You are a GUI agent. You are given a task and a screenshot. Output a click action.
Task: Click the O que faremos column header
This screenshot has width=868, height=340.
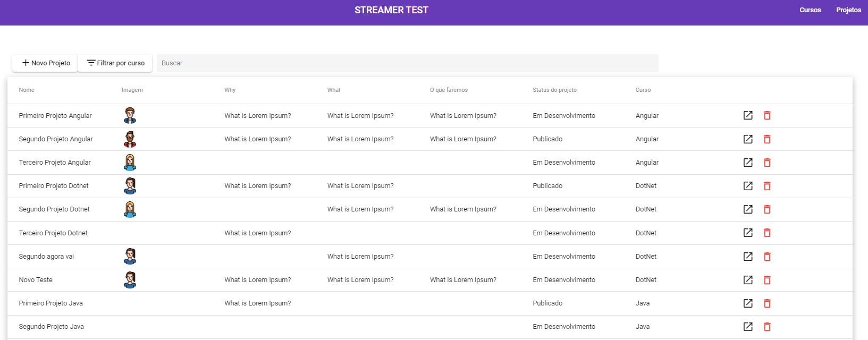(449, 90)
